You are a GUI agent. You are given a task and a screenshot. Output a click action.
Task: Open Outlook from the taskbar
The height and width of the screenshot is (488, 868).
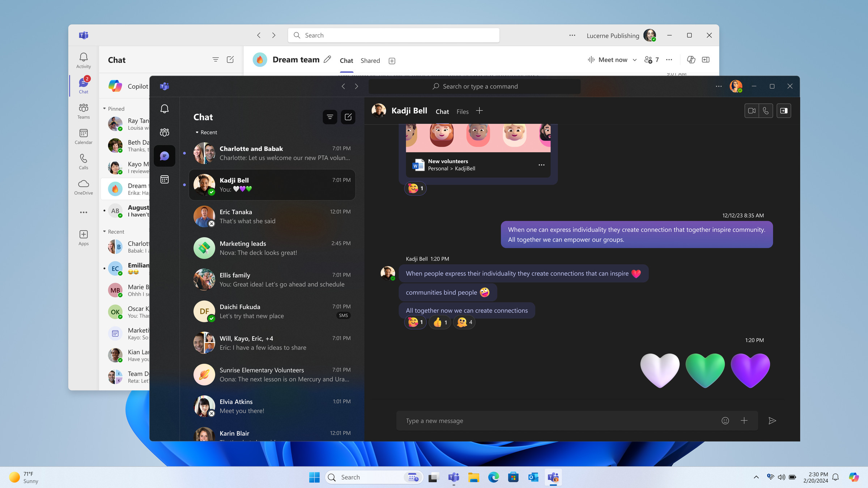point(533,477)
